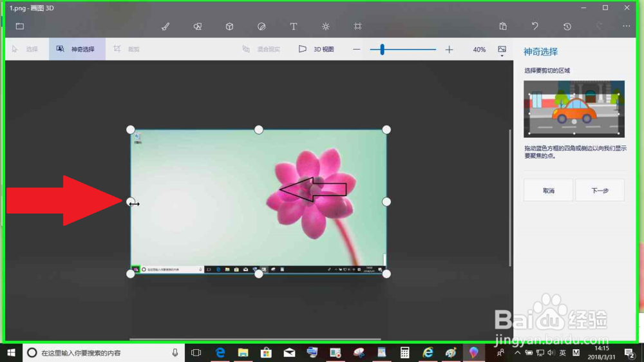This screenshot has width=644, height=362.
Task: Click the bottom-middle selection edge handle
Action: point(258,274)
